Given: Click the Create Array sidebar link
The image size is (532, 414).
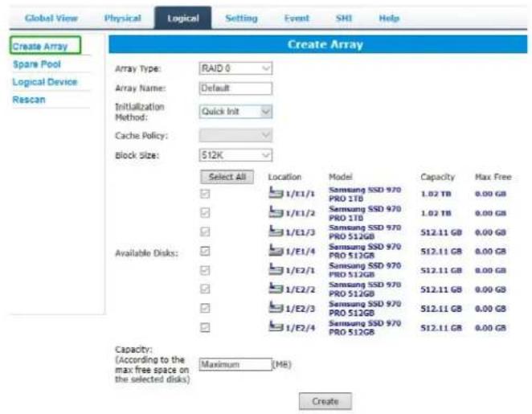Looking at the screenshot, I should pos(40,46).
